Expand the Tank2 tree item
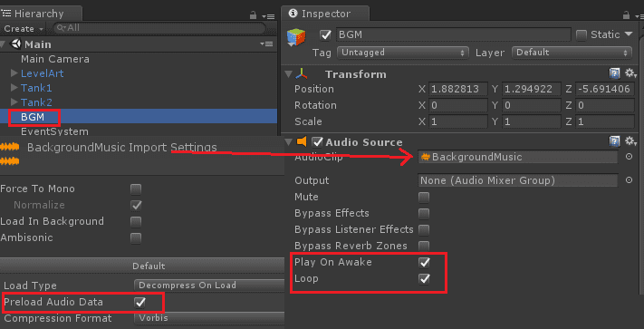Image resolution: width=644 pixels, height=329 pixels. point(14,102)
